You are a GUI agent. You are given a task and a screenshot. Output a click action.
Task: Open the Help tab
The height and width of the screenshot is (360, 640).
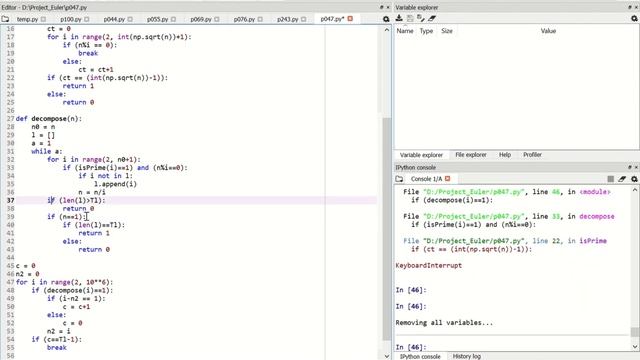pos(505,155)
